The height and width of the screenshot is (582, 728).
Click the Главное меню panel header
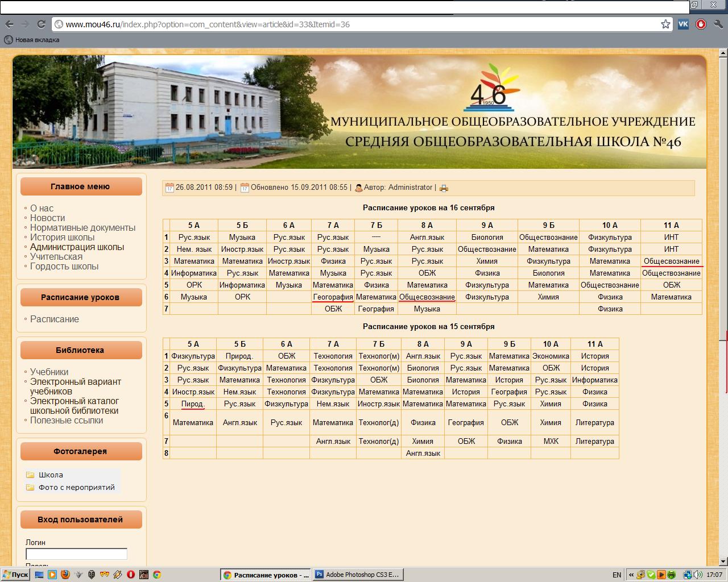[x=81, y=186]
